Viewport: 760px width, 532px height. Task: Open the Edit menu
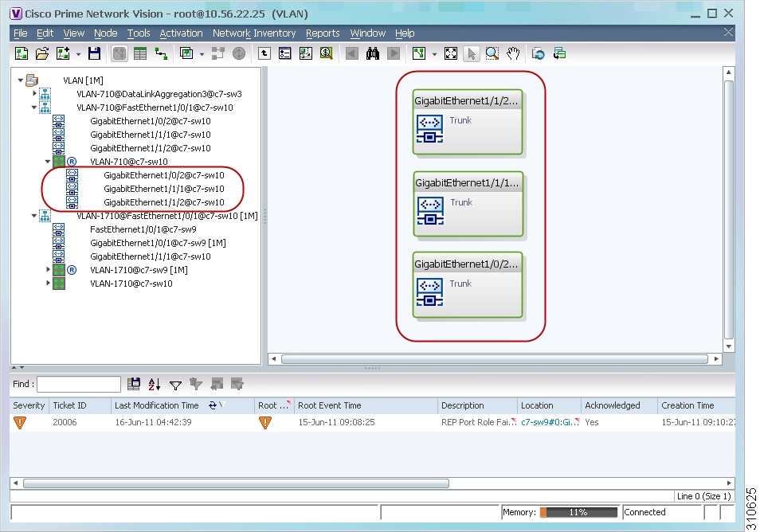pyautogui.click(x=45, y=33)
